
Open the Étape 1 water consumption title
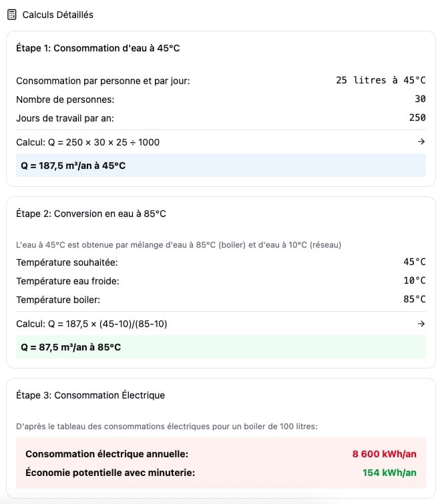(x=97, y=48)
